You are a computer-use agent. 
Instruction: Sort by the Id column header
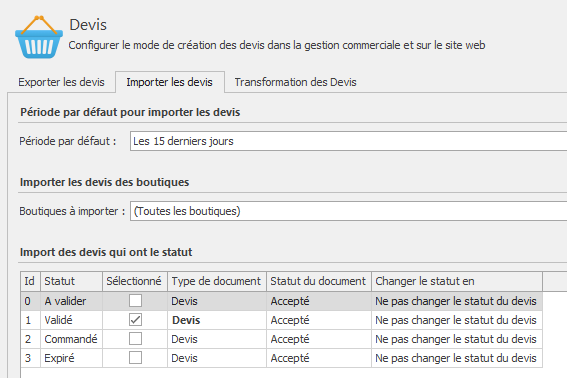point(30,281)
